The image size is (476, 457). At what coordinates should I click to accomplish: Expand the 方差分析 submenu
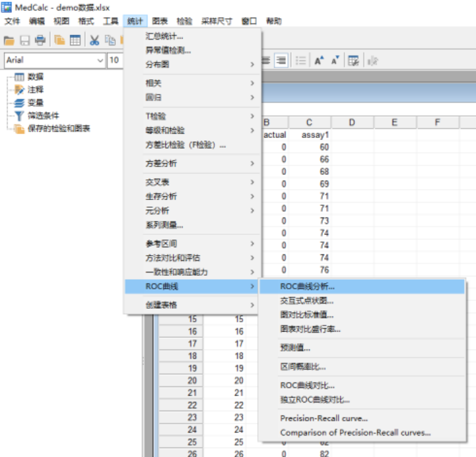coord(194,164)
